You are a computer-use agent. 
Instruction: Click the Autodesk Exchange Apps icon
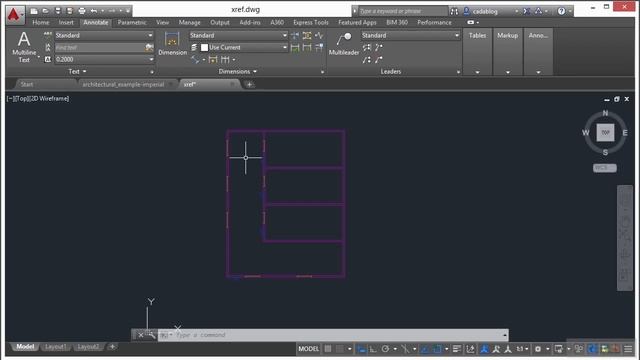[527, 11]
